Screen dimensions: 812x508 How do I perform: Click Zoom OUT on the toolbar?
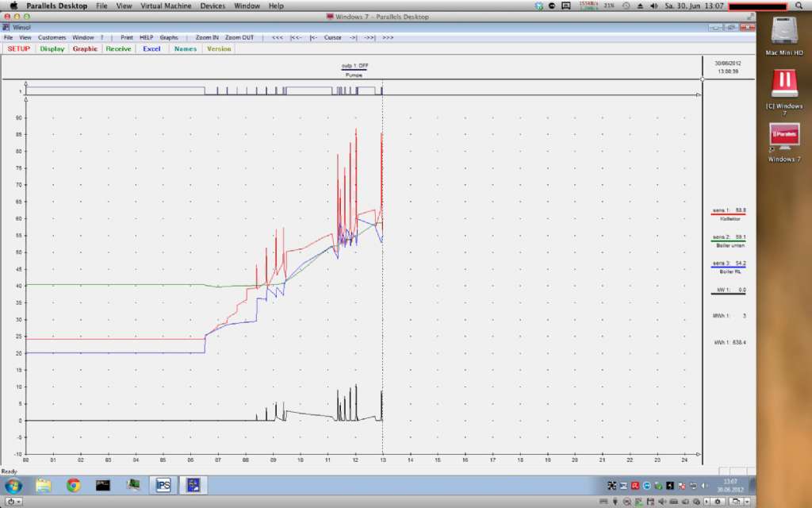[x=239, y=37]
